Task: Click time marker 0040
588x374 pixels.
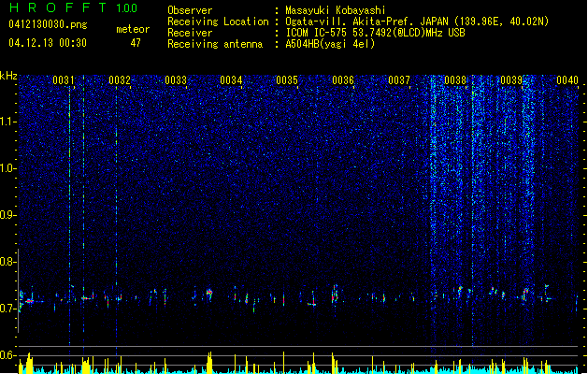Action: pos(567,80)
